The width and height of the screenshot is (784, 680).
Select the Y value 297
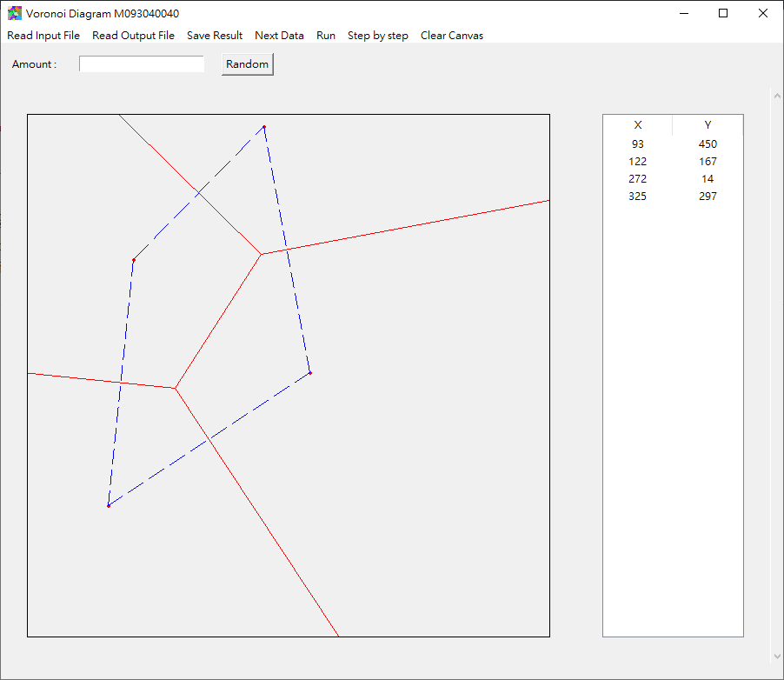coord(708,197)
